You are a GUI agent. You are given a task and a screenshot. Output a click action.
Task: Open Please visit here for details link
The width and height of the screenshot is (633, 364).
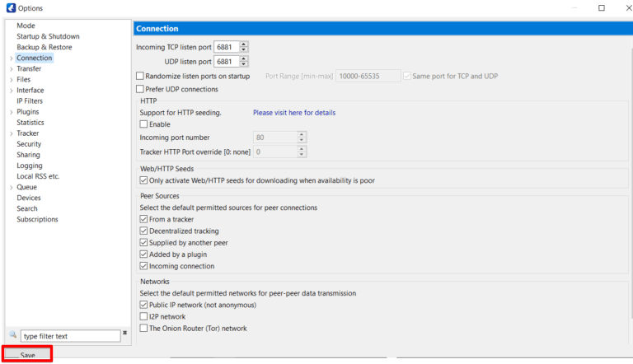pos(294,113)
